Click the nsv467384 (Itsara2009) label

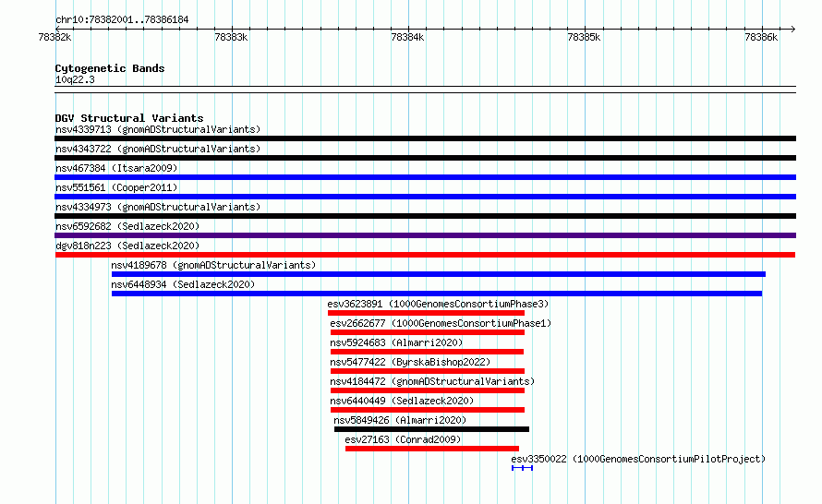116,168
